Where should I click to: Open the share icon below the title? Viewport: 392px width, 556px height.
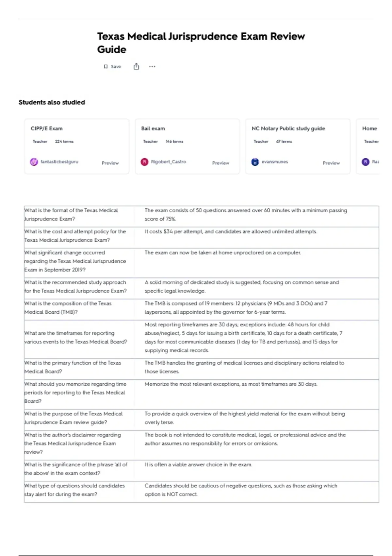point(136,66)
